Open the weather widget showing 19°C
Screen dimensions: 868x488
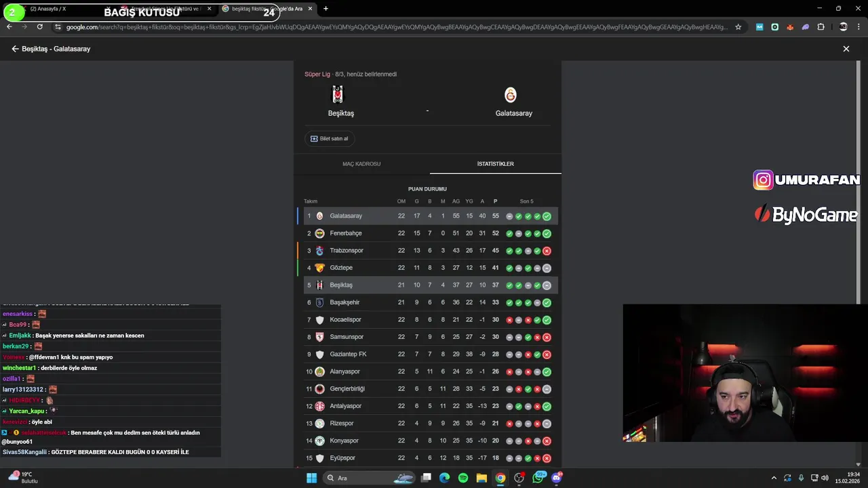(x=22, y=478)
